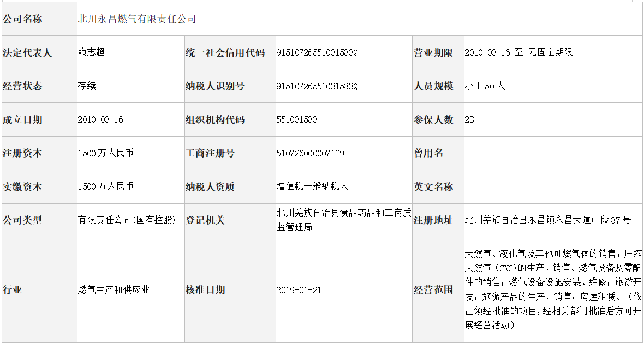Screen dimensions: 644x344
Task: Select staff size value 小于50人
Action: click(485, 86)
